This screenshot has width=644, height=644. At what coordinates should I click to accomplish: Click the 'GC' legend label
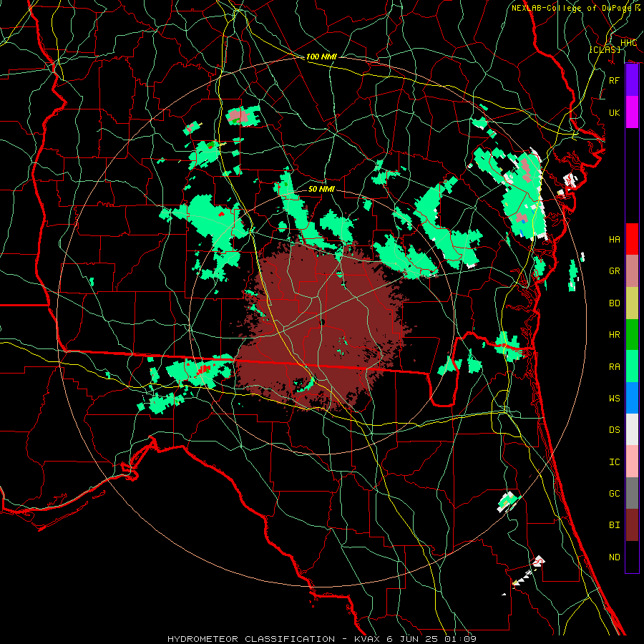pyautogui.click(x=615, y=494)
